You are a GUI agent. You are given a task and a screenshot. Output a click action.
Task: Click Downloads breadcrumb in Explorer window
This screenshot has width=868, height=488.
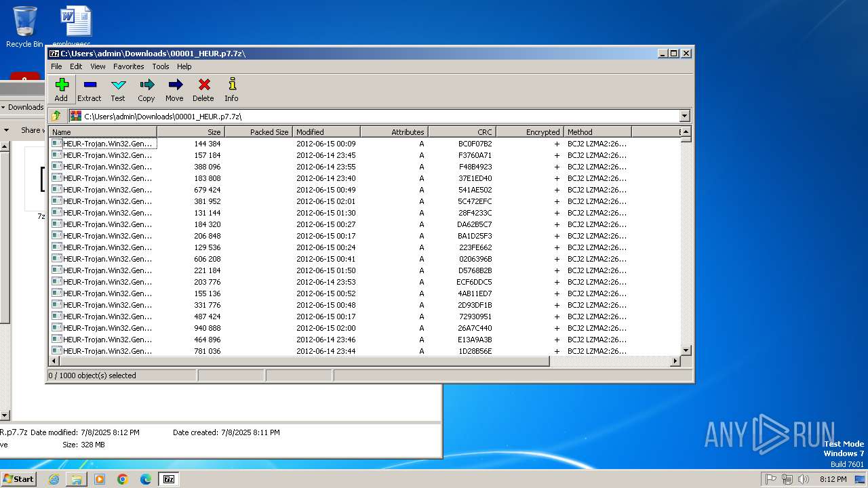point(26,107)
